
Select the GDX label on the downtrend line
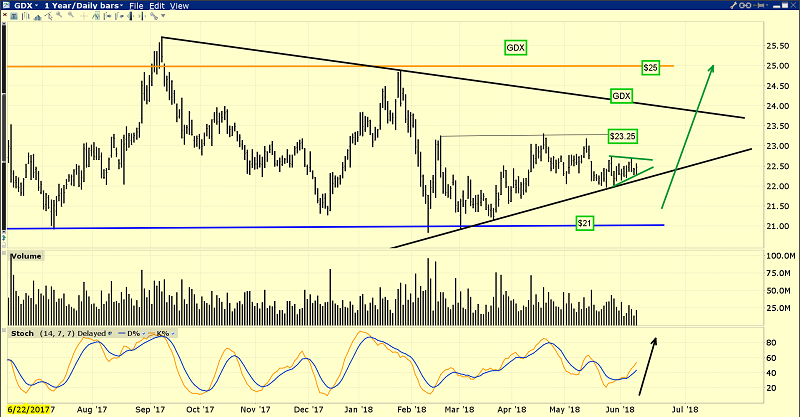tap(621, 96)
